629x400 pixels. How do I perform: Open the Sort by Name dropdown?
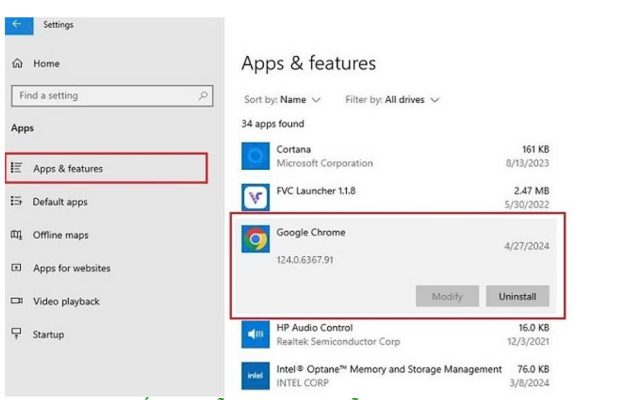pyautogui.click(x=282, y=99)
